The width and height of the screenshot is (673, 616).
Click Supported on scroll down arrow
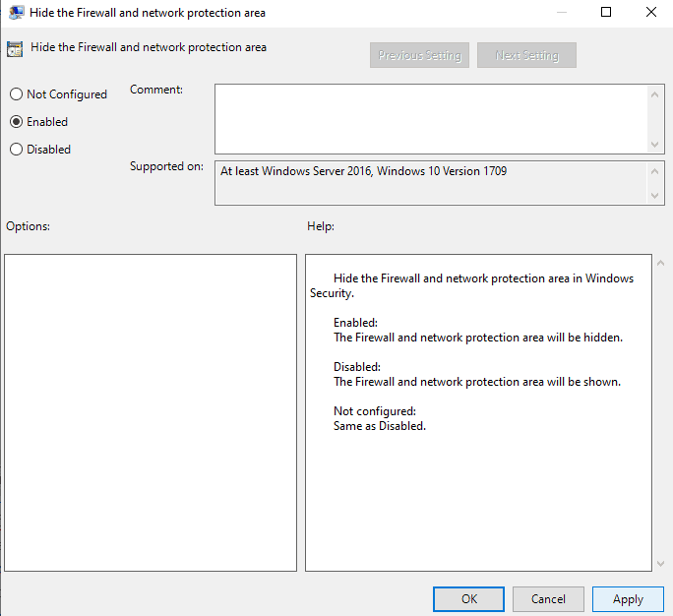(654, 195)
